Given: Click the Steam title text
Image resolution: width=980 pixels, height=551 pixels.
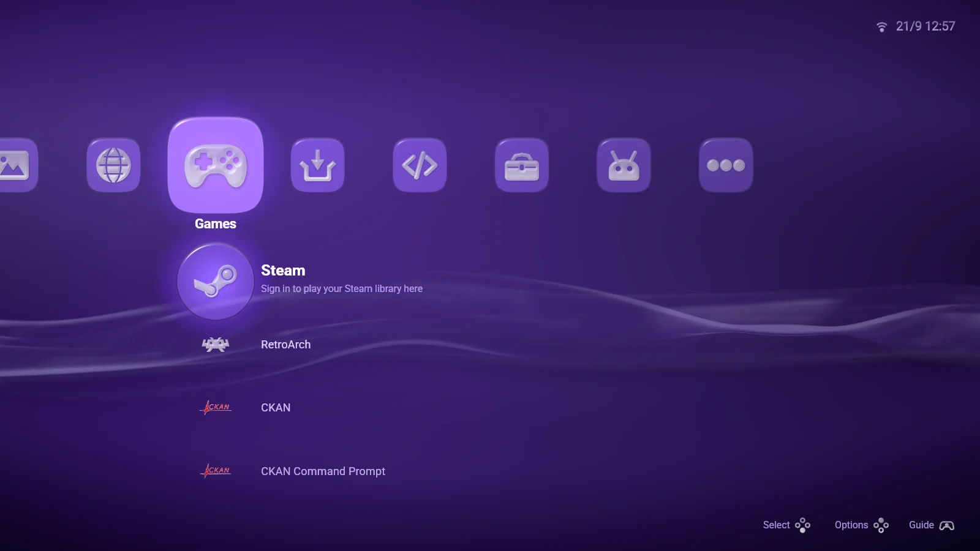Looking at the screenshot, I should (x=283, y=271).
